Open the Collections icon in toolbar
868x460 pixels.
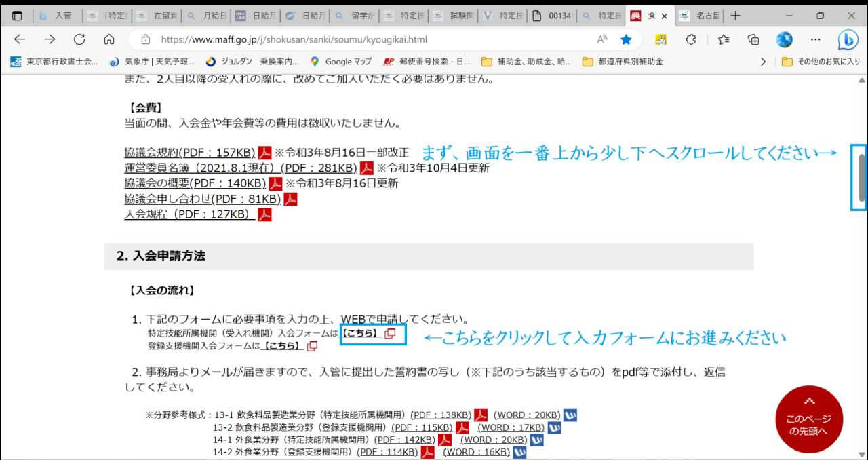point(753,39)
